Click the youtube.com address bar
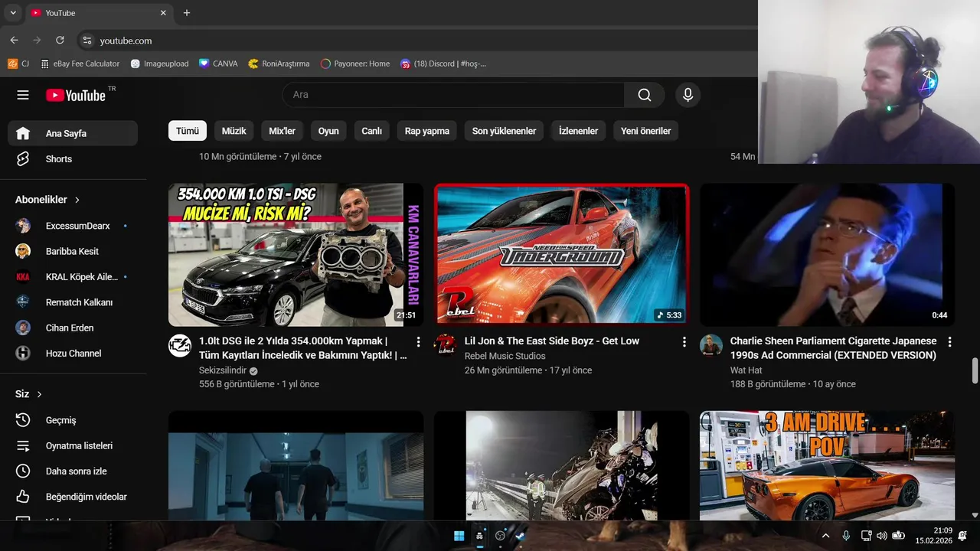The image size is (980, 551). coord(126,41)
